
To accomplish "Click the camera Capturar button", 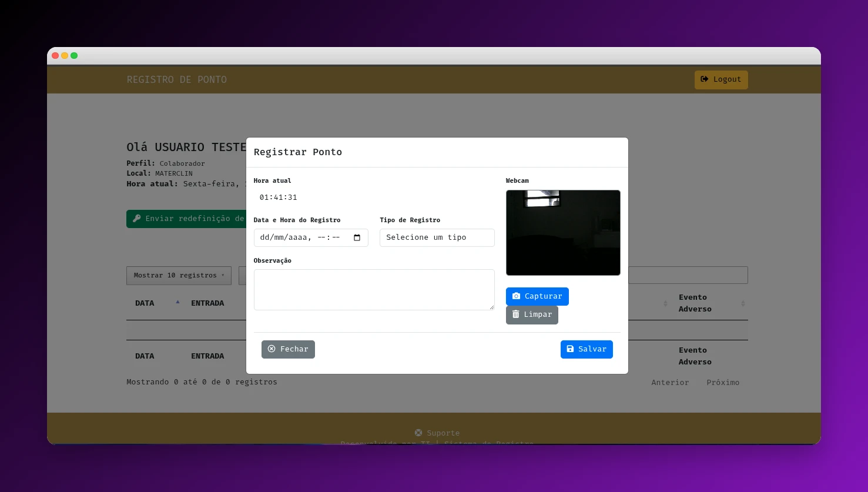I will (537, 296).
